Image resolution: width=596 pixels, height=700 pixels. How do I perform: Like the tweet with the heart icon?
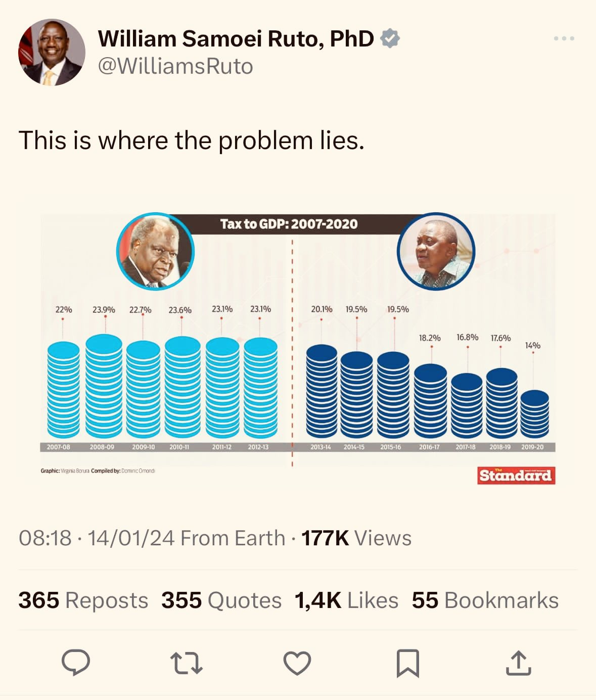[297, 663]
